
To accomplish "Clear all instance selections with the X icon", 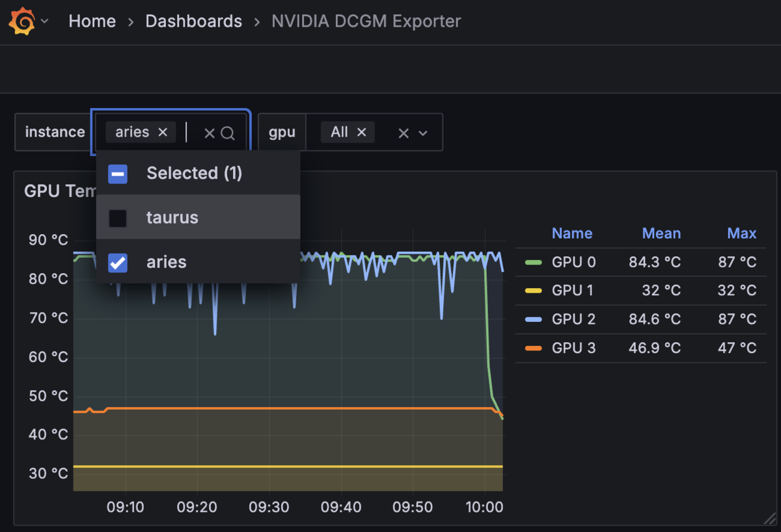I will pyautogui.click(x=210, y=133).
